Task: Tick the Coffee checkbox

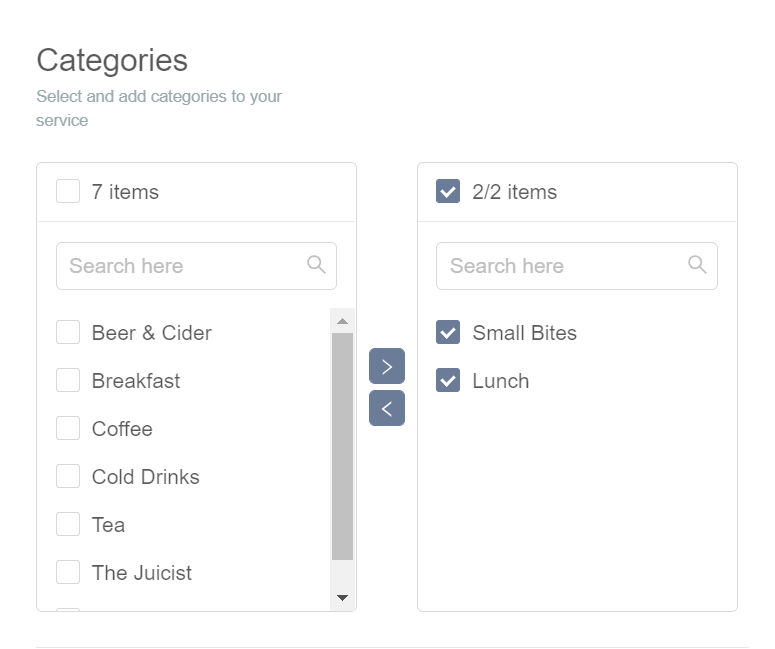Action: pyautogui.click(x=68, y=428)
